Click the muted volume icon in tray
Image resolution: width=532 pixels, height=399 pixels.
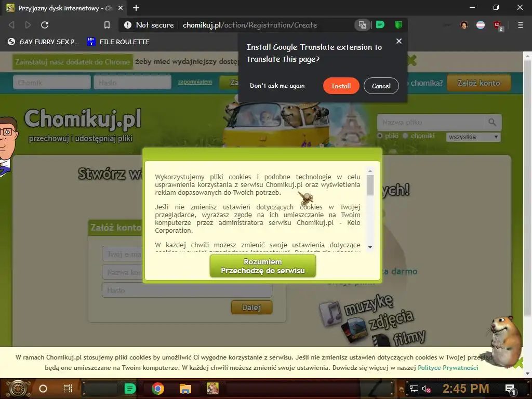426,389
